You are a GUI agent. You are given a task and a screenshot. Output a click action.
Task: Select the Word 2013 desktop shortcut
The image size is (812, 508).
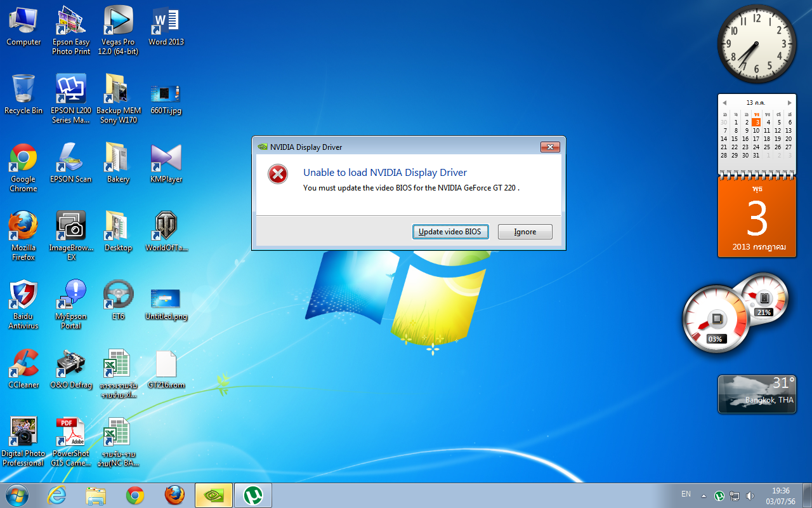[x=166, y=27]
